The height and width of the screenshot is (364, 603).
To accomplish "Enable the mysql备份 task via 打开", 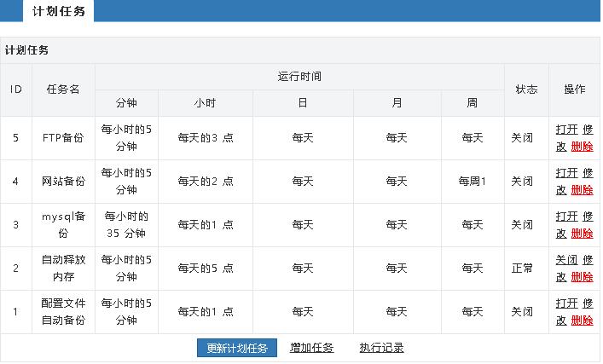I will point(566,217).
